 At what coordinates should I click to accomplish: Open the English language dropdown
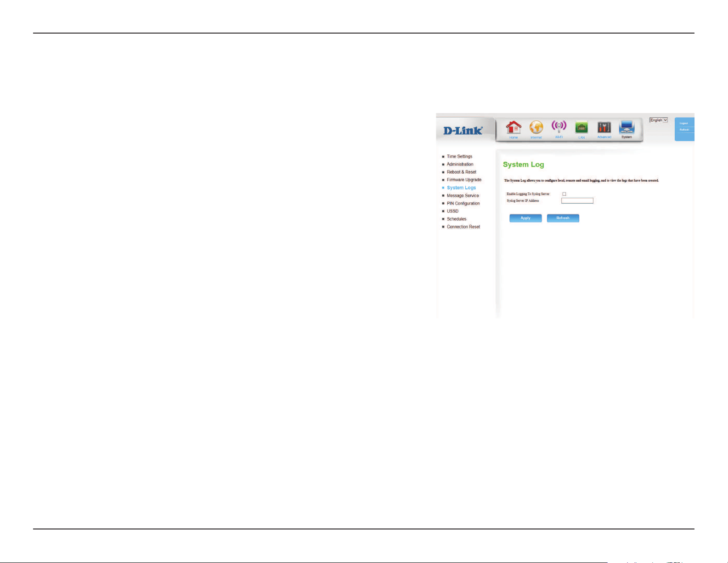(659, 120)
